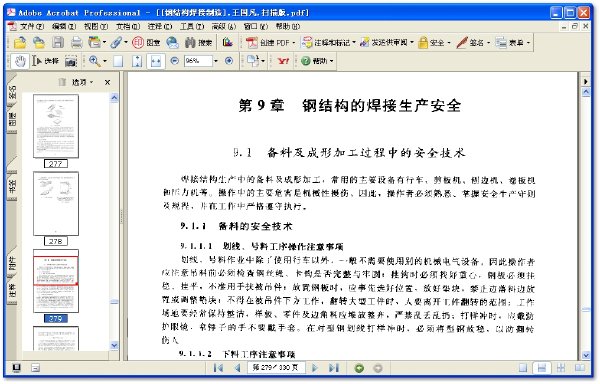Click the round zoom in button
This screenshot has height=384, width=600.
pos(229,61)
